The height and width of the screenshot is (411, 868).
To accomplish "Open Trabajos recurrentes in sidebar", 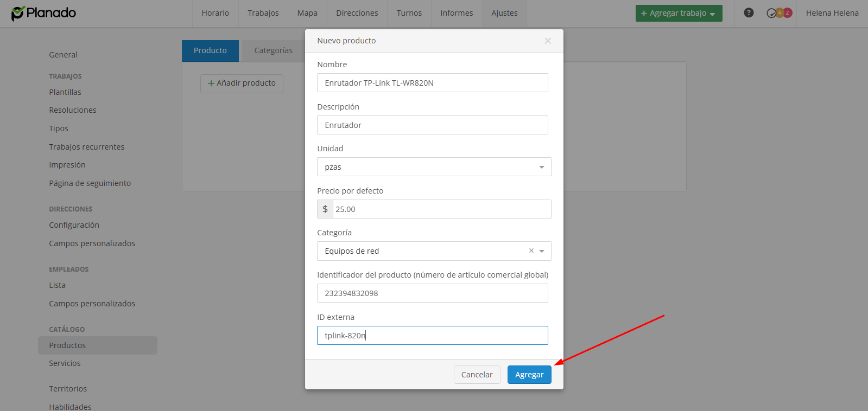I will point(87,147).
